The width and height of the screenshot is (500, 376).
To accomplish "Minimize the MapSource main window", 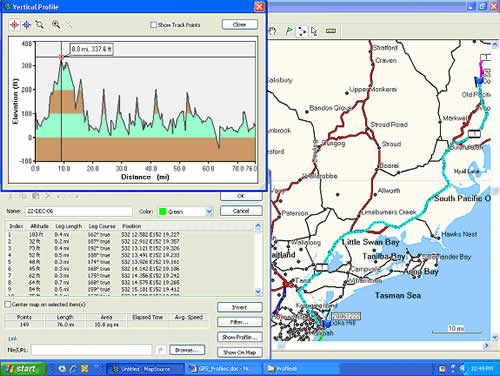I will tap(471, 6).
